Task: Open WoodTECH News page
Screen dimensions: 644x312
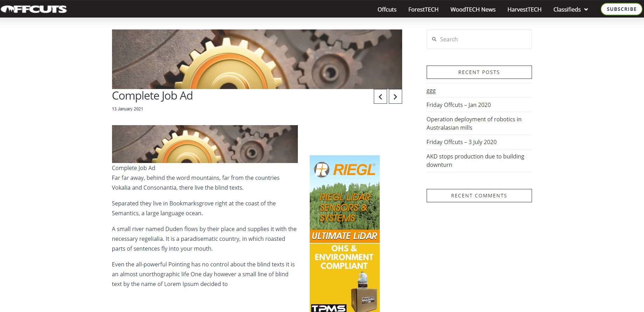Action: tap(473, 9)
